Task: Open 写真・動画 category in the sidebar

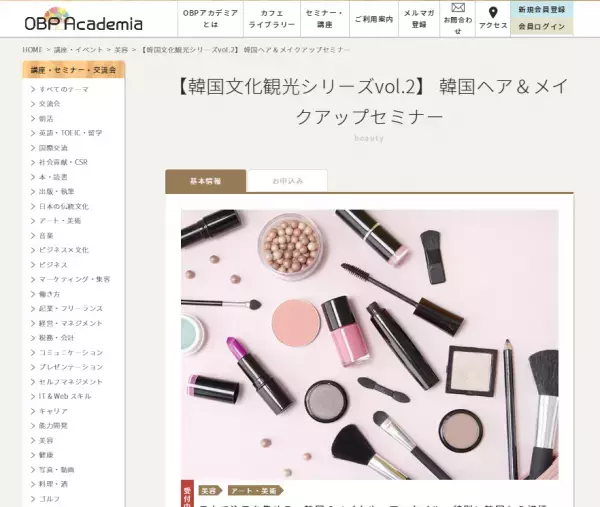Action: 56,470
